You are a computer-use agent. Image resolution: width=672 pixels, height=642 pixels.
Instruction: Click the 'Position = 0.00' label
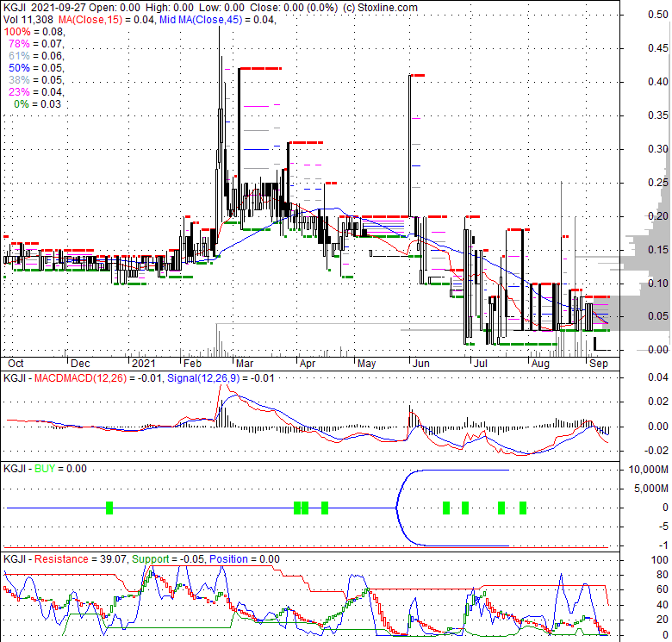coord(245,559)
